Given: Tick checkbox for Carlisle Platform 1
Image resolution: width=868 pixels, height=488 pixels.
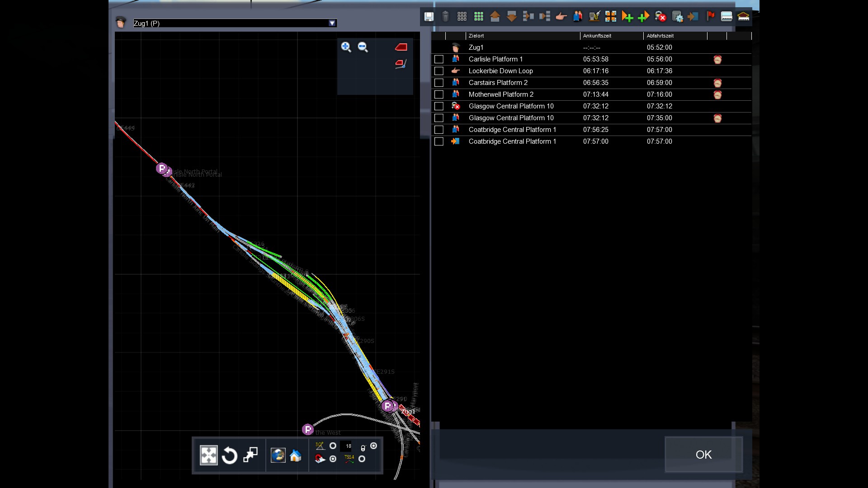Looking at the screenshot, I should click(x=439, y=59).
